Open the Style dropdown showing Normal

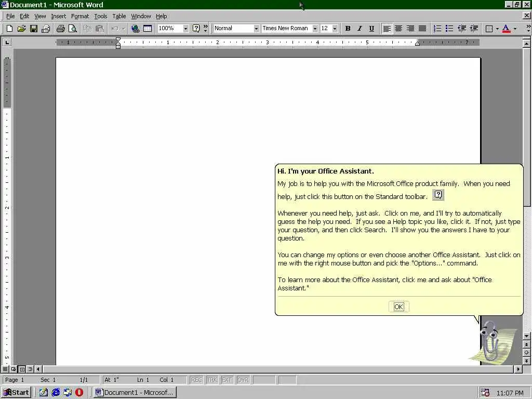(x=256, y=29)
